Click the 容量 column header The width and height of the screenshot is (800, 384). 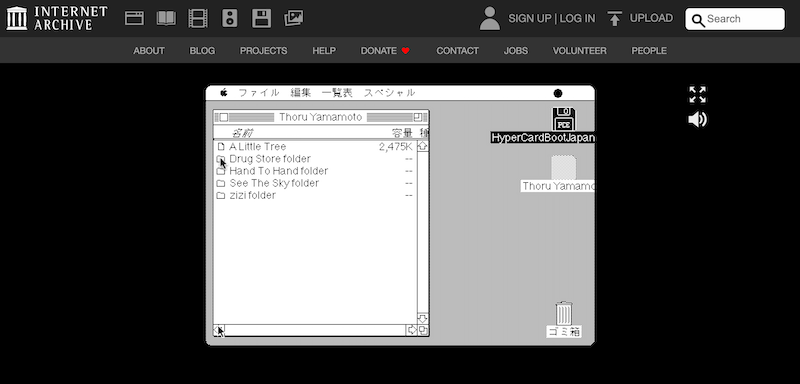pyautogui.click(x=402, y=133)
